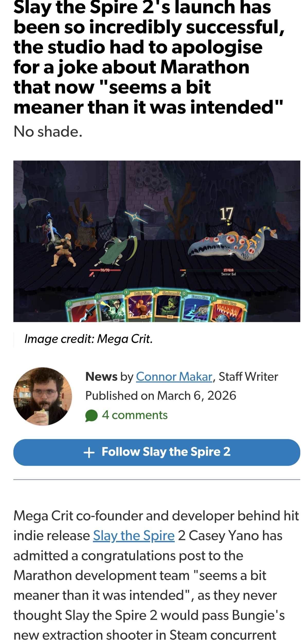Click the plus icon in Follow button

[x=89, y=453]
